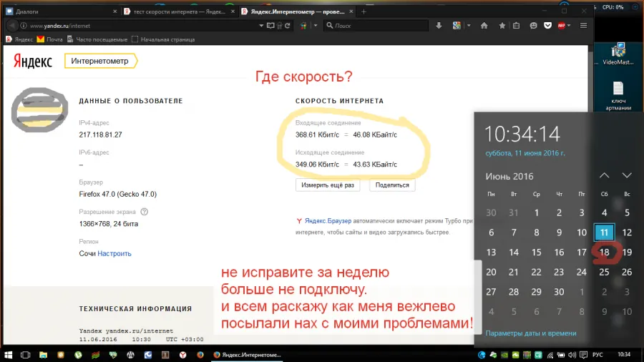Image resolution: width=644 pixels, height=362 pixels.
Task: Expand dropdown next to the Google toolbar icon
Action: pyautogui.click(x=469, y=26)
